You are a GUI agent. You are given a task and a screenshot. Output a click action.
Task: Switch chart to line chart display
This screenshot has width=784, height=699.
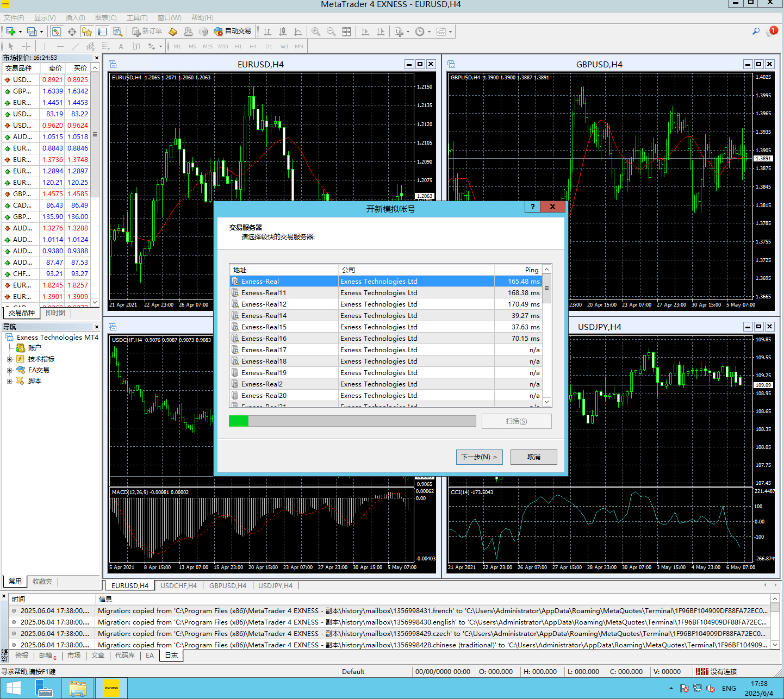[x=298, y=32]
